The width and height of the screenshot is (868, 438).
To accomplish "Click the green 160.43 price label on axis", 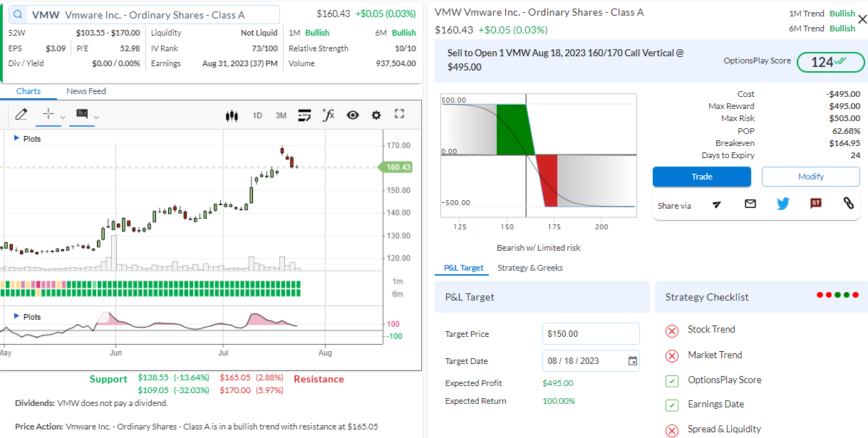I will point(396,167).
